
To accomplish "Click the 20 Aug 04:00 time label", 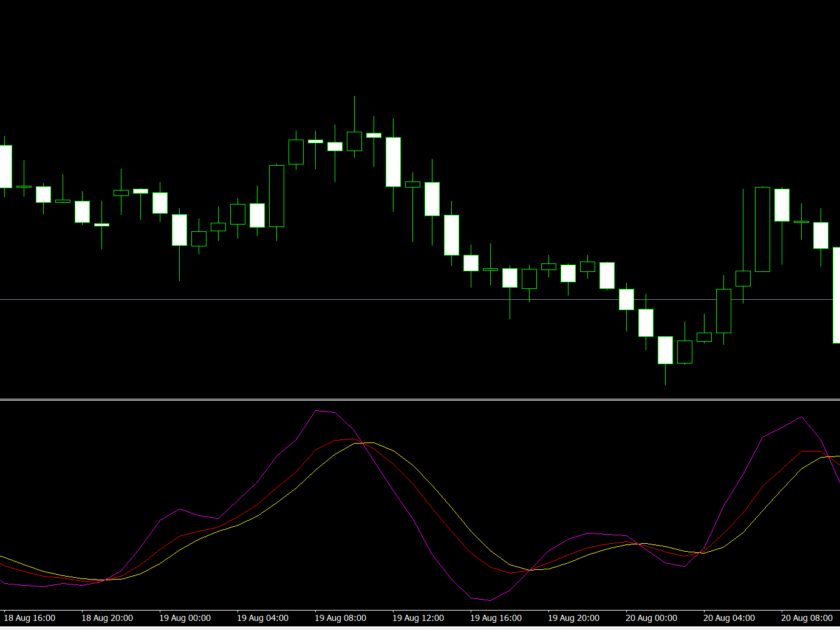I will [x=729, y=618].
